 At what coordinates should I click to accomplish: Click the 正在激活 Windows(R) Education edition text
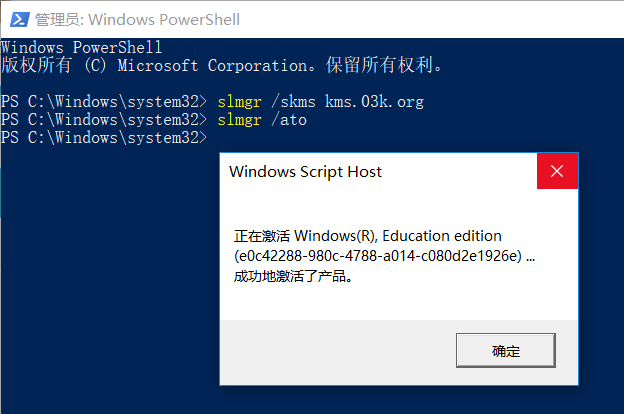368,236
